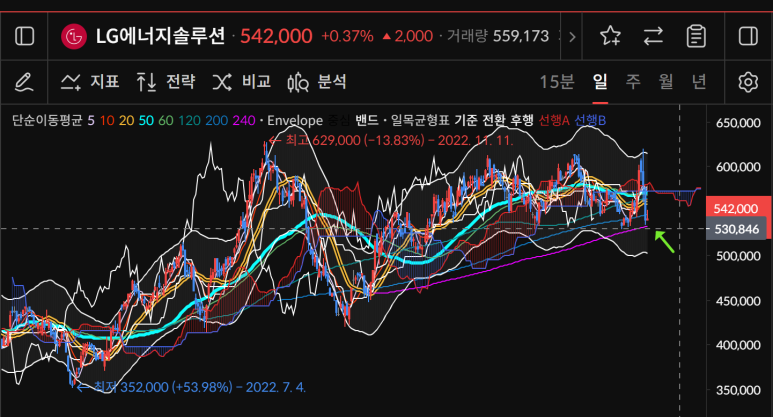Switch to the 15분 timeframe
Viewport: 773px width, 417px height.
(557, 82)
